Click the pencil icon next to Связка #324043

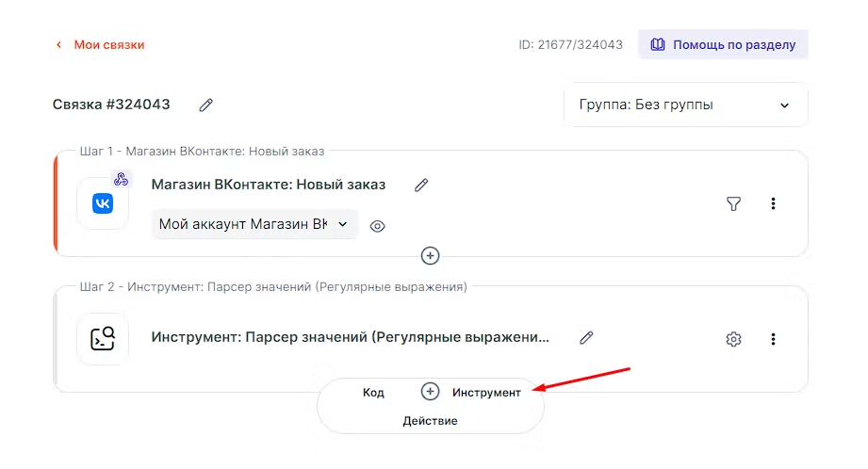tap(205, 105)
